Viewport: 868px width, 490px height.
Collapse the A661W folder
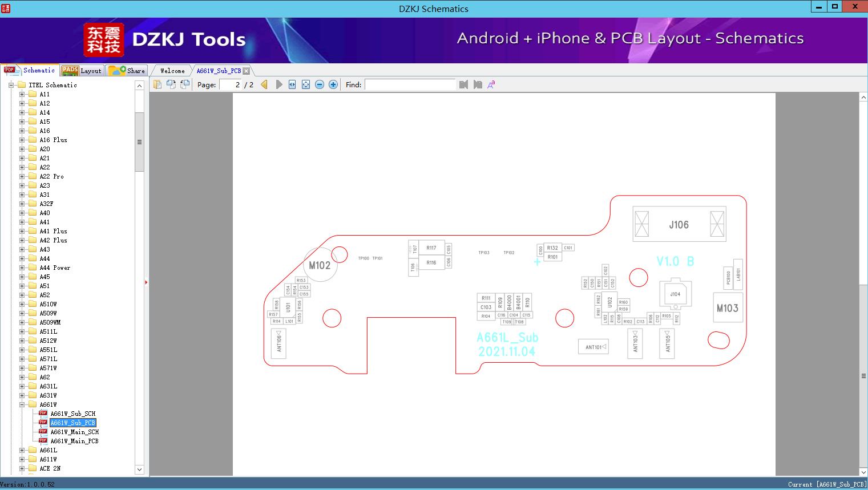point(22,404)
